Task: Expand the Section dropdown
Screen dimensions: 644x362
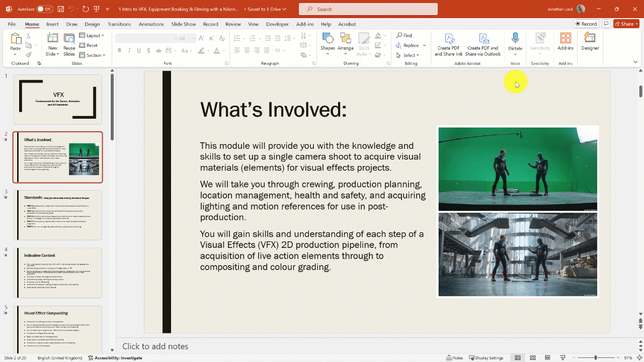Action: (x=92, y=55)
